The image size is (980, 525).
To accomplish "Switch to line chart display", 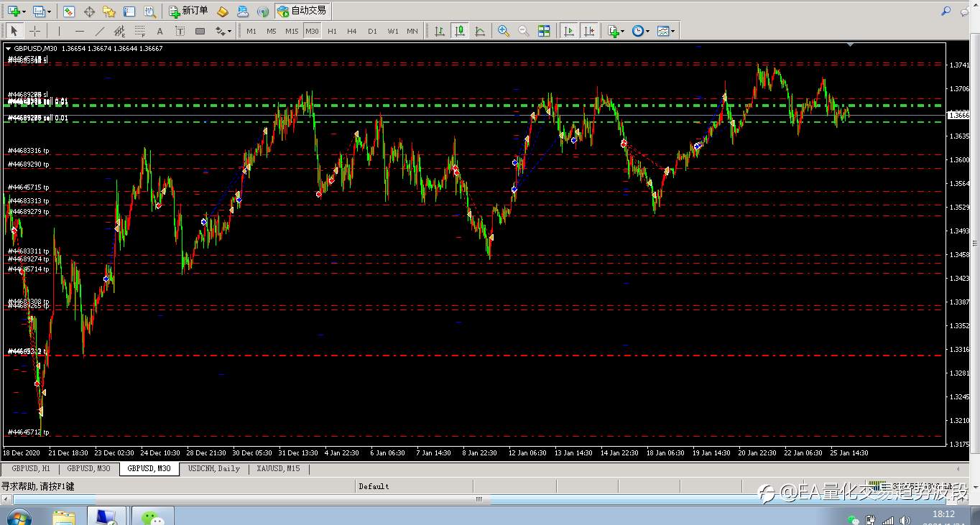I will point(480,31).
